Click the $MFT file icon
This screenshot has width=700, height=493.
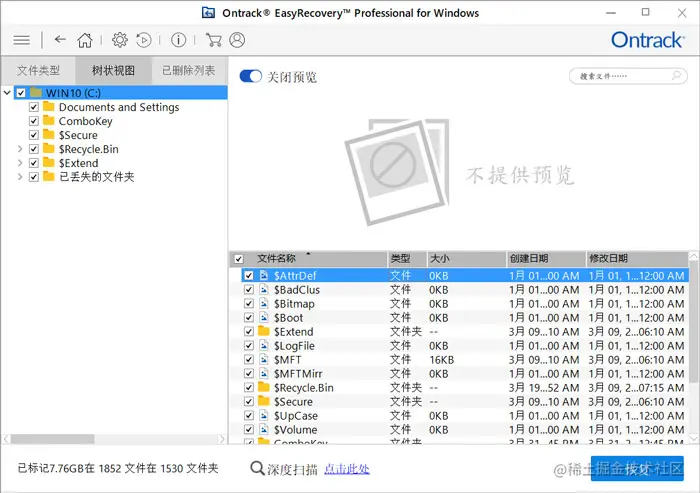tap(264, 359)
